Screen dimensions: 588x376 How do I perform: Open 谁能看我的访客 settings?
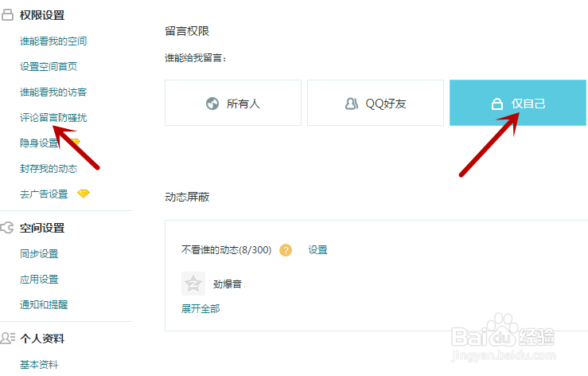click(x=53, y=92)
